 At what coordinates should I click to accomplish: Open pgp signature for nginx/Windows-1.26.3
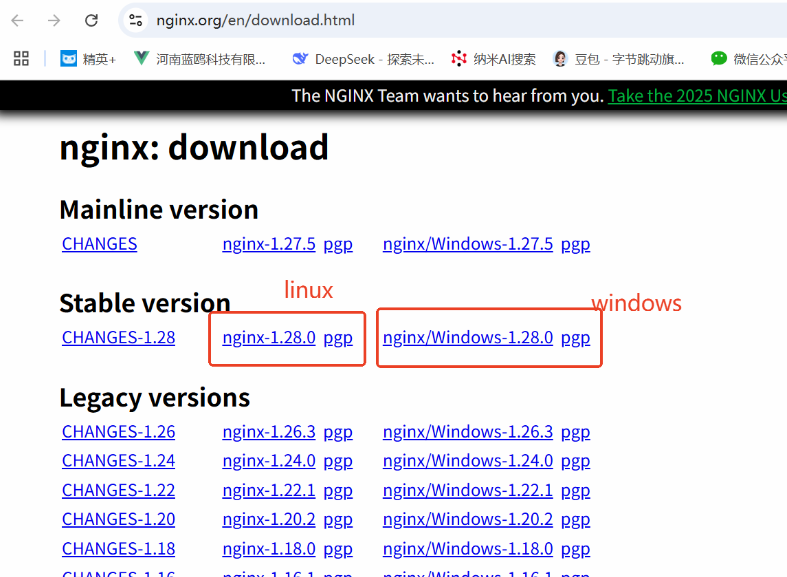575,433
